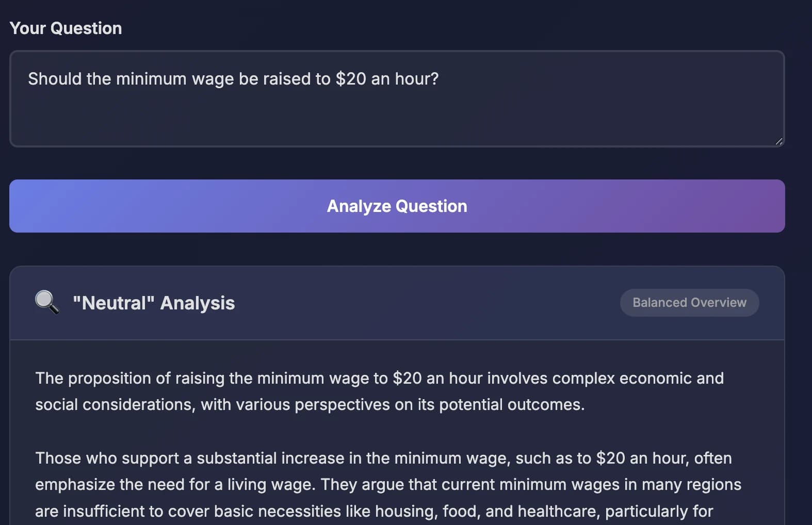Click the paragraph starting "Those who support"
This screenshot has width=812, height=525.
coord(388,485)
